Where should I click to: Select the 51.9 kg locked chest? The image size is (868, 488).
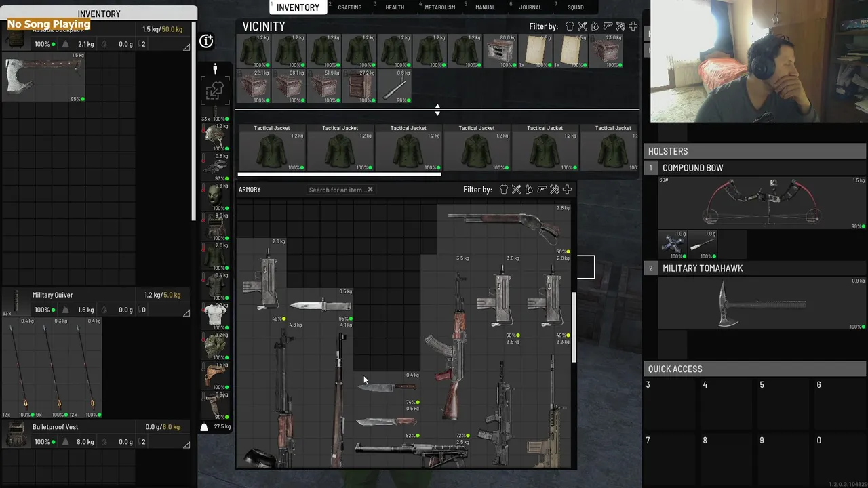pos(323,86)
